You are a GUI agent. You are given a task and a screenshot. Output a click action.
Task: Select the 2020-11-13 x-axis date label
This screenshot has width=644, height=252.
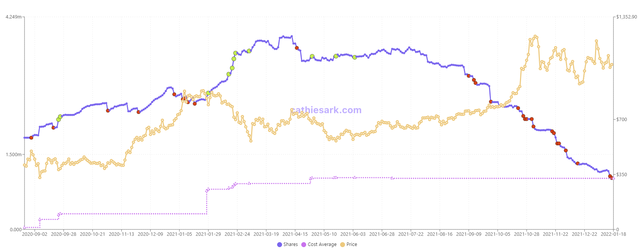point(121,234)
